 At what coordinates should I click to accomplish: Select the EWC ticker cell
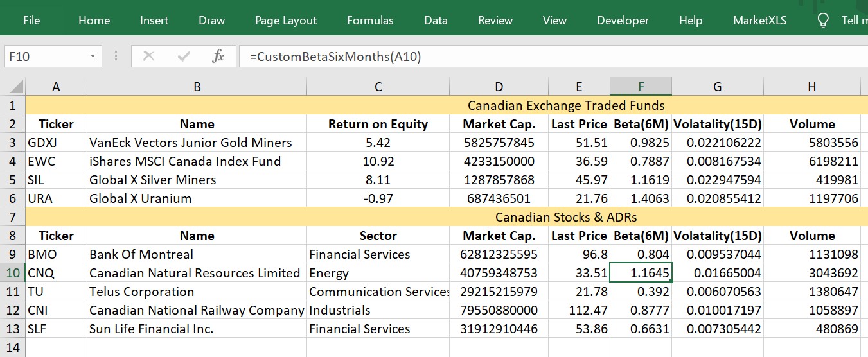click(x=57, y=161)
